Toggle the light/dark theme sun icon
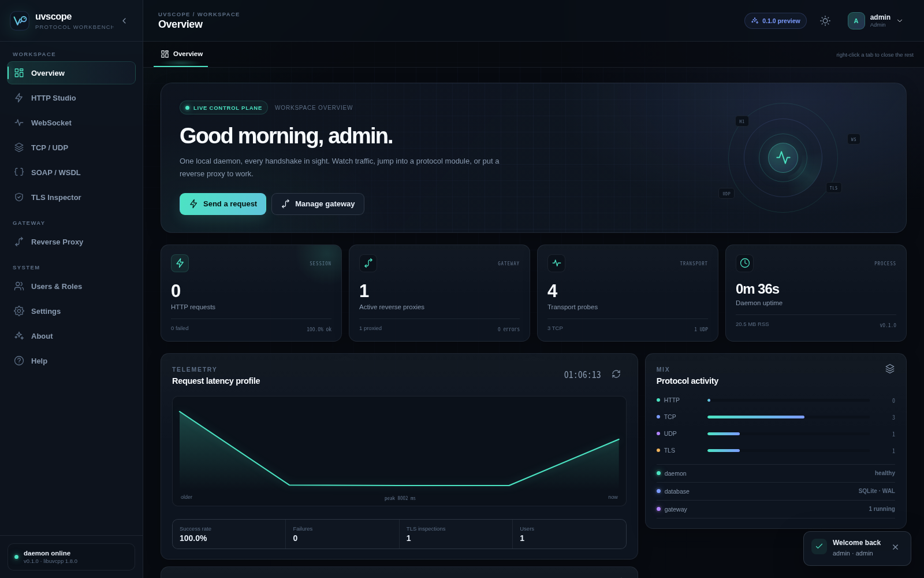 [x=825, y=21]
